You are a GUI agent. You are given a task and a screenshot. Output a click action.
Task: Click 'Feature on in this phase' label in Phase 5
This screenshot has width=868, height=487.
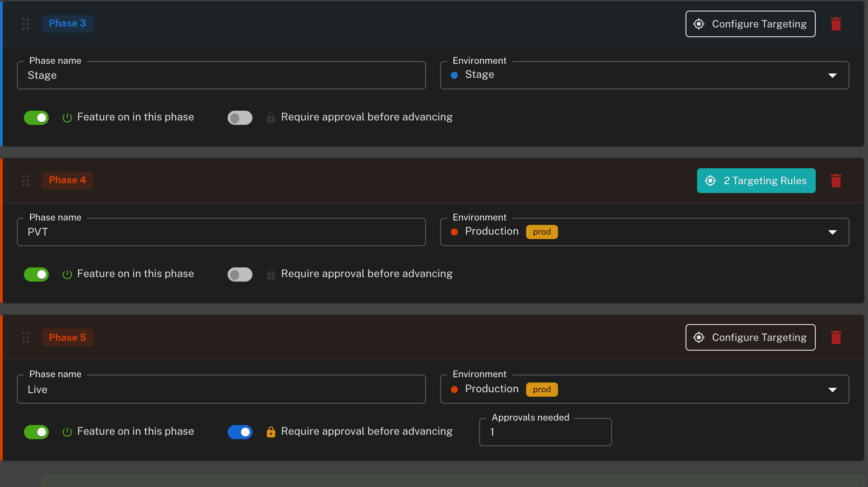click(136, 431)
